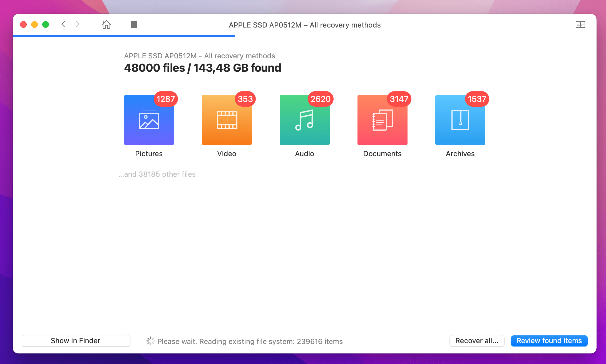Click the Pictures label text
The width and height of the screenshot is (606, 364).
coord(149,154)
